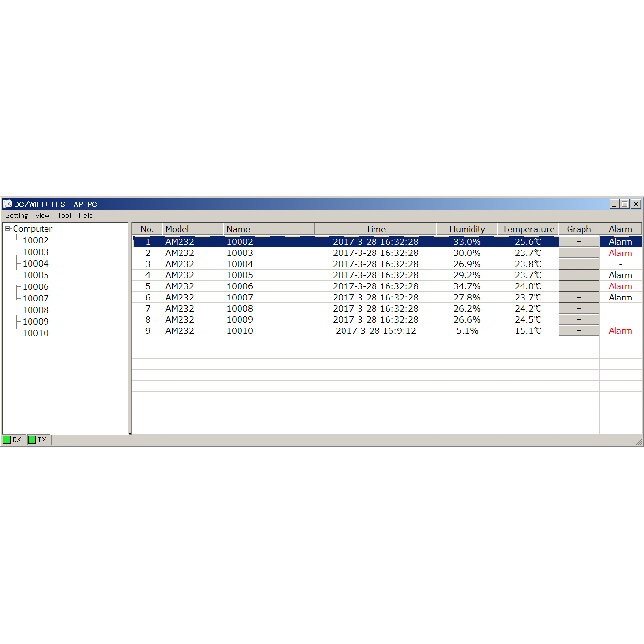This screenshot has width=644, height=644.
Task: Sort by Humidity column header
Action: (x=467, y=229)
